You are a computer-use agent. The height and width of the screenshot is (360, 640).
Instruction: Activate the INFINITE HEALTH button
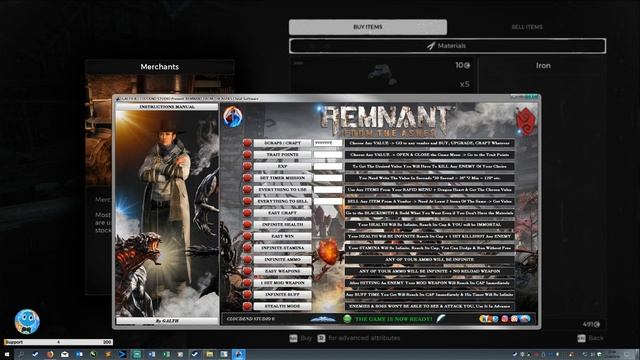click(282, 224)
